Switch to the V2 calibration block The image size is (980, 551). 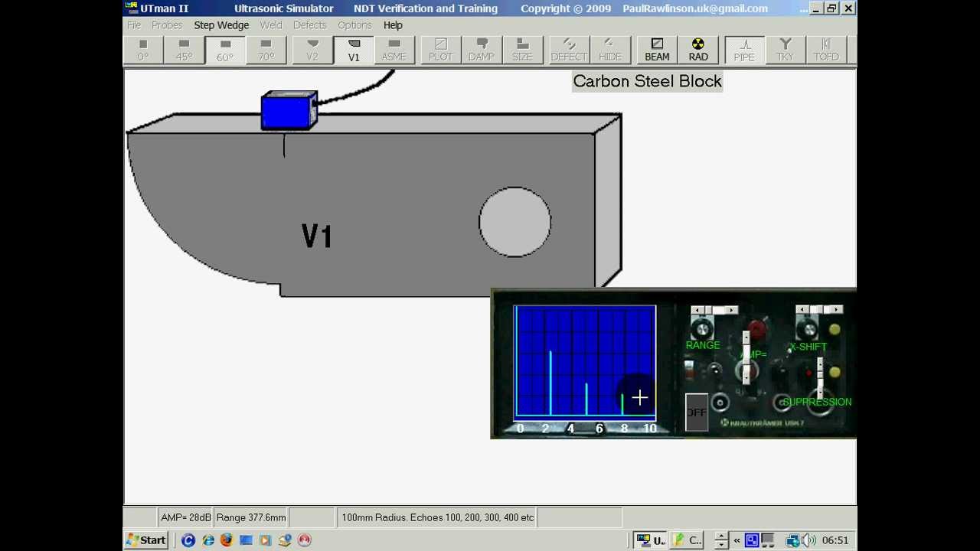click(312, 50)
